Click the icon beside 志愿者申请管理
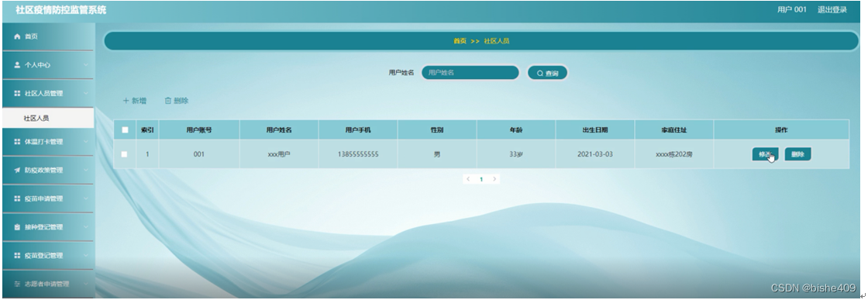This screenshot has height=300, width=868. point(17,284)
